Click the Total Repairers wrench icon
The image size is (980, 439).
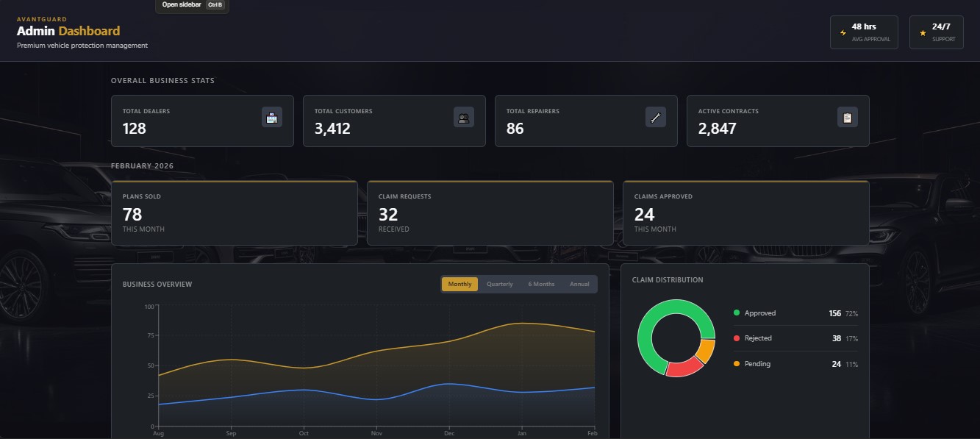click(x=656, y=117)
